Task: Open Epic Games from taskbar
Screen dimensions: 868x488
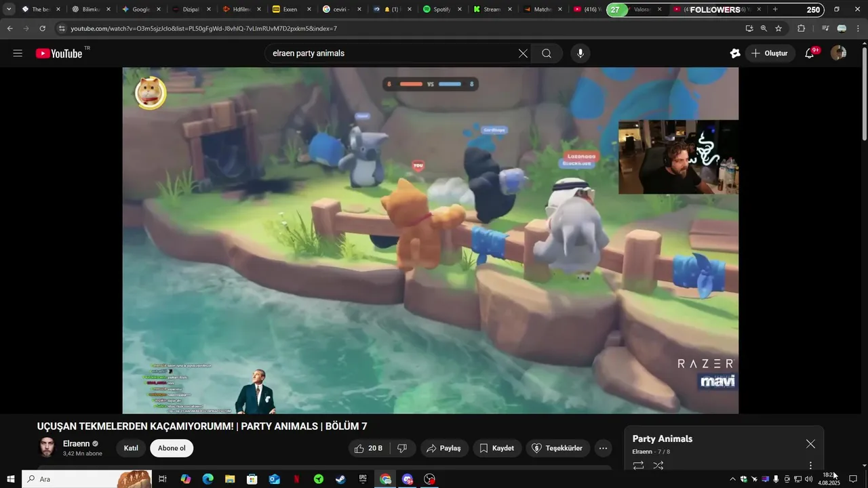Action: click(x=363, y=479)
